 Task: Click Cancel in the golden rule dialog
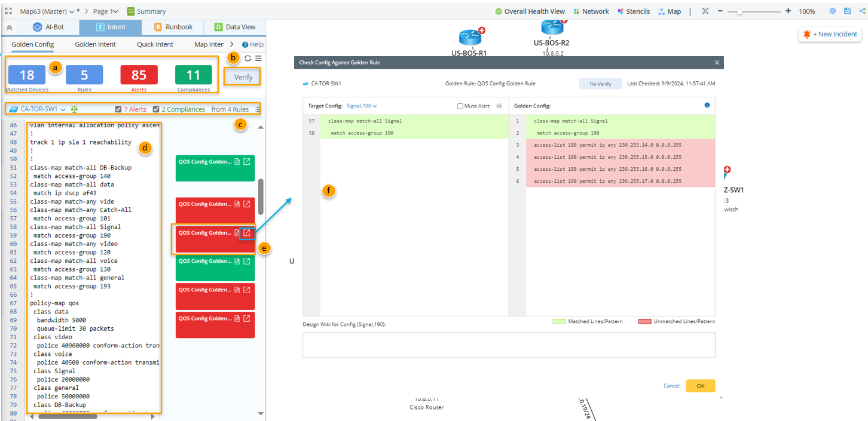pos(671,386)
